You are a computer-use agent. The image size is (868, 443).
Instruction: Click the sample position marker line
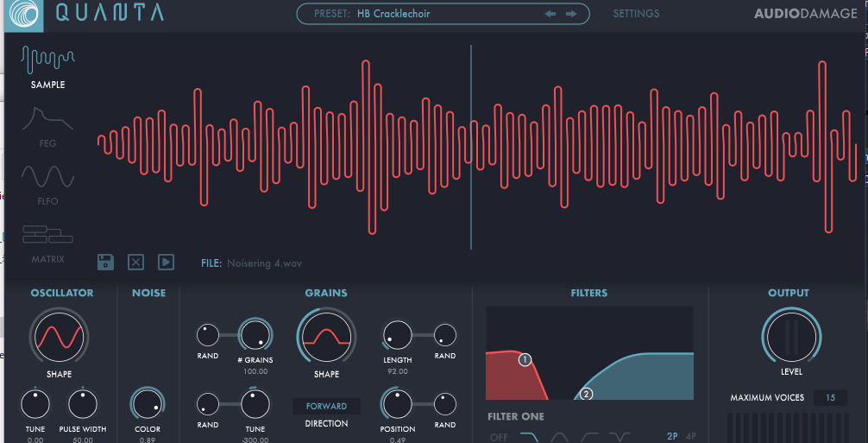coord(471,148)
